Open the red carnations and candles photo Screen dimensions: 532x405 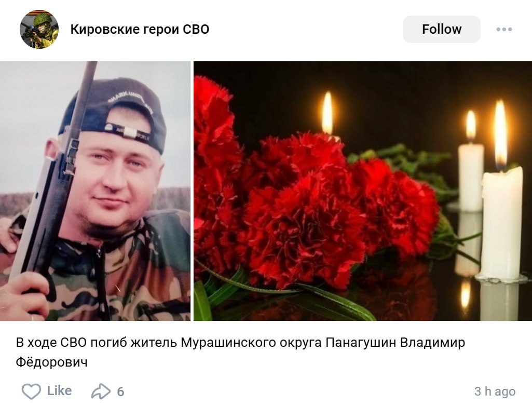pyautogui.click(x=363, y=191)
